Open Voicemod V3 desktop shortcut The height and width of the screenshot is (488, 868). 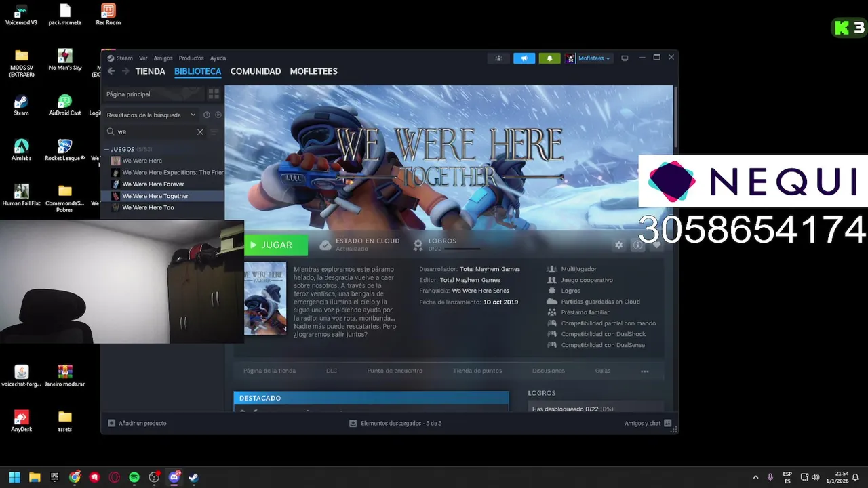click(21, 15)
